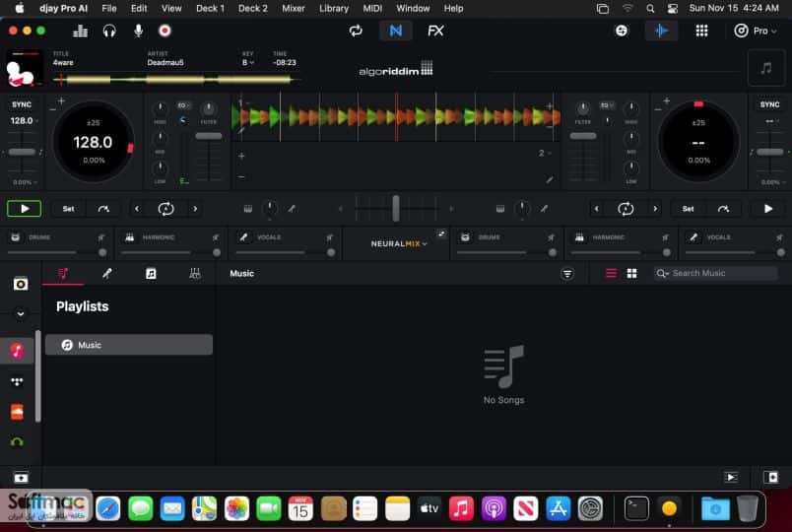
Task: Click the empty deck 2 music note placeholder
Action: point(765,68)
